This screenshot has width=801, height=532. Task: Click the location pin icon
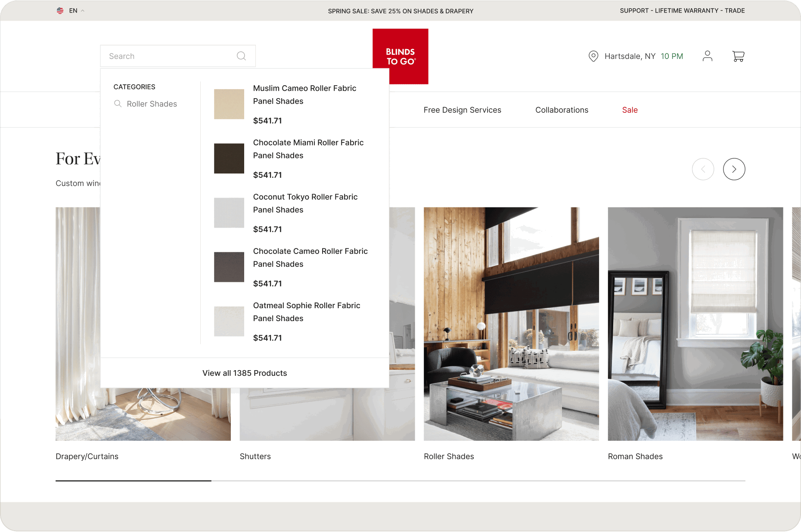point(593,56)
